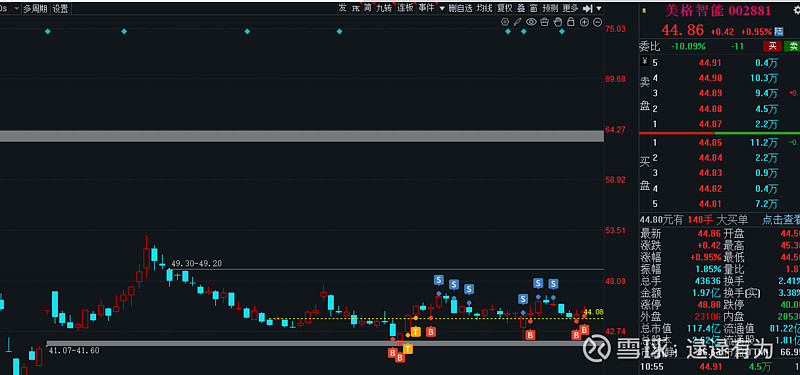Click the 10:55 trade tick row
Screen dimensions: 800x375
pyautogui.click(x=719, y=367)
